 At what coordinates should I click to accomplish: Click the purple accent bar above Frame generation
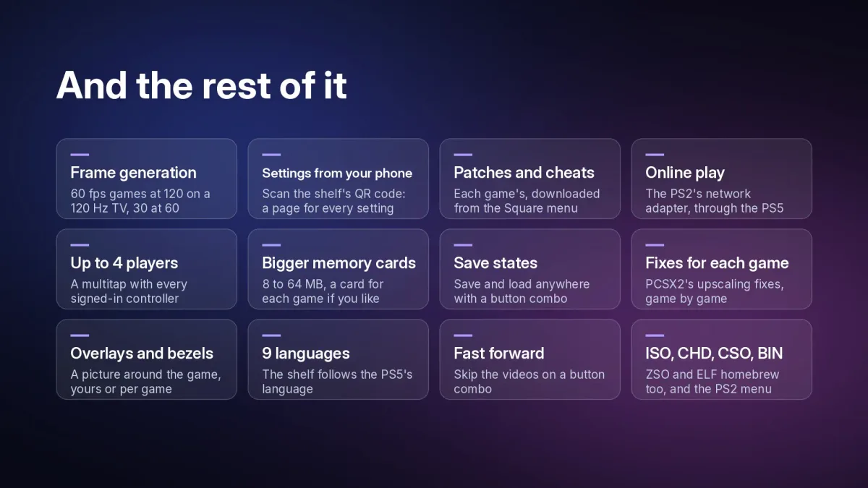click(x=80, y=155)
